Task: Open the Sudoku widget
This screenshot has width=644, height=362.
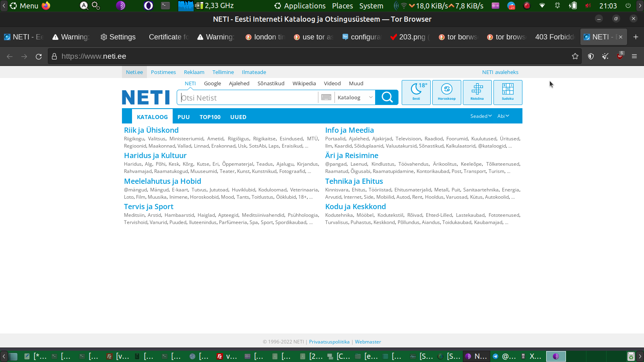Action: [508, 93]
